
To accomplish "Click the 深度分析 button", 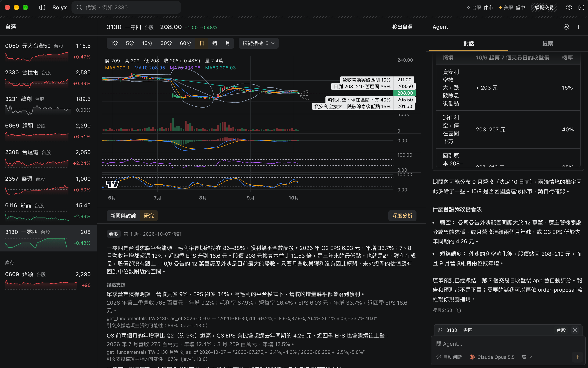I will click(402, 216).
